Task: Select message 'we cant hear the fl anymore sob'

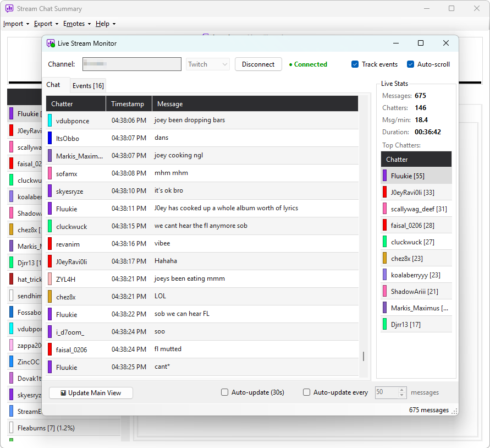Action: click(x=202, y=226)
